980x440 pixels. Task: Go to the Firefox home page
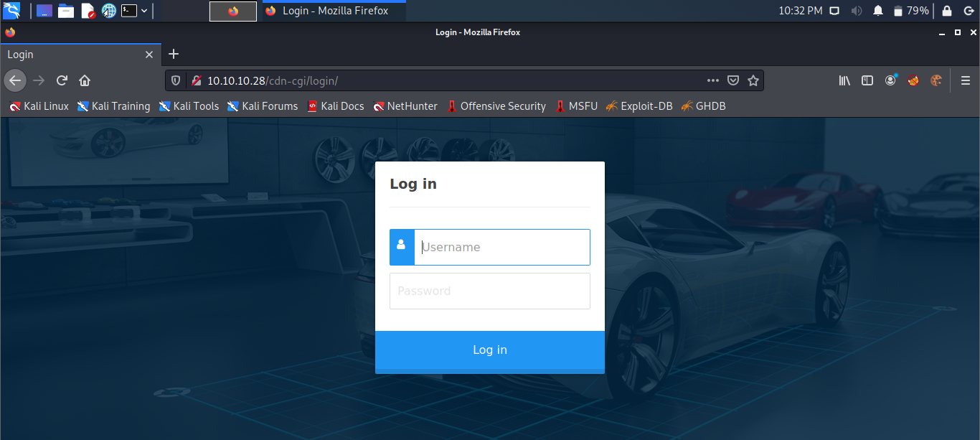[85, 80]
